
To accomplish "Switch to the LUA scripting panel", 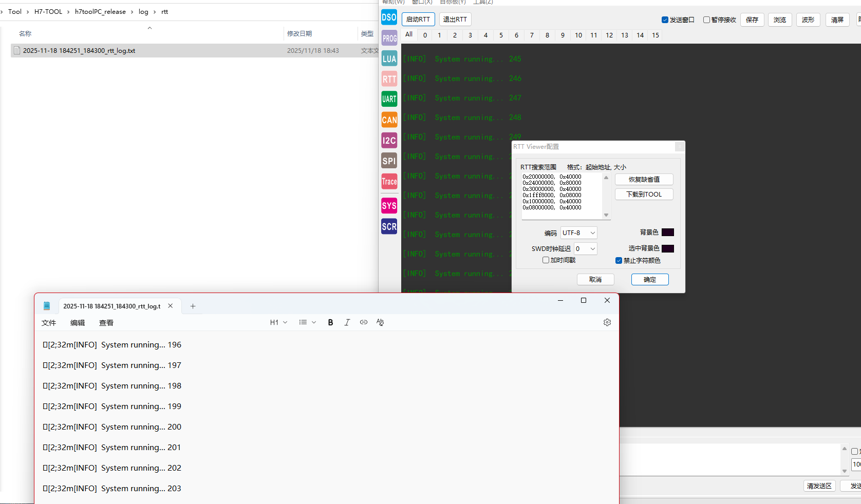I will (x=389, y=58).
